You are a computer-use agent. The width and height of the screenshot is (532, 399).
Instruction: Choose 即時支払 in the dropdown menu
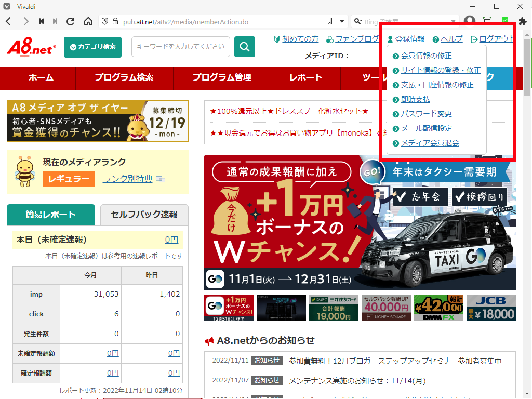click(x=415, y=99)
